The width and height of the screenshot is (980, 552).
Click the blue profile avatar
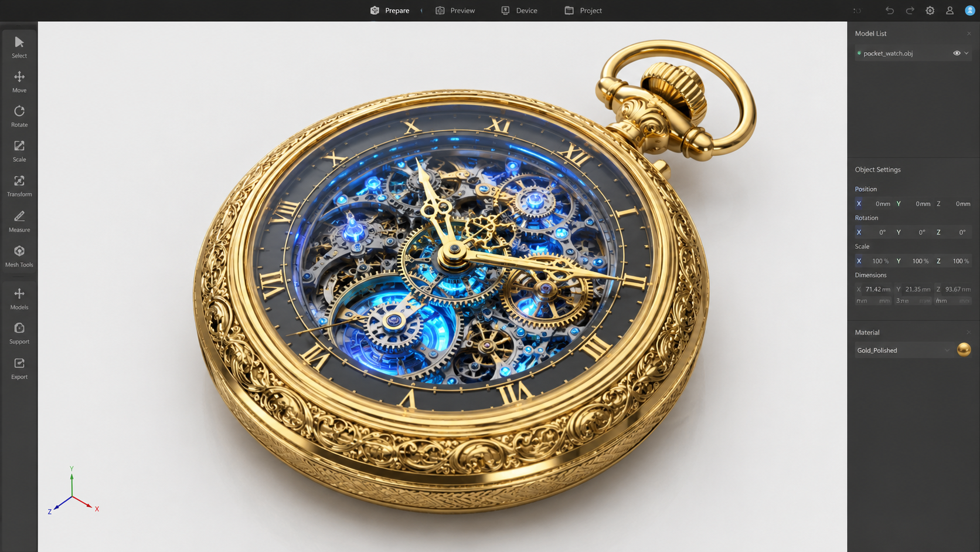pos(970,11)
